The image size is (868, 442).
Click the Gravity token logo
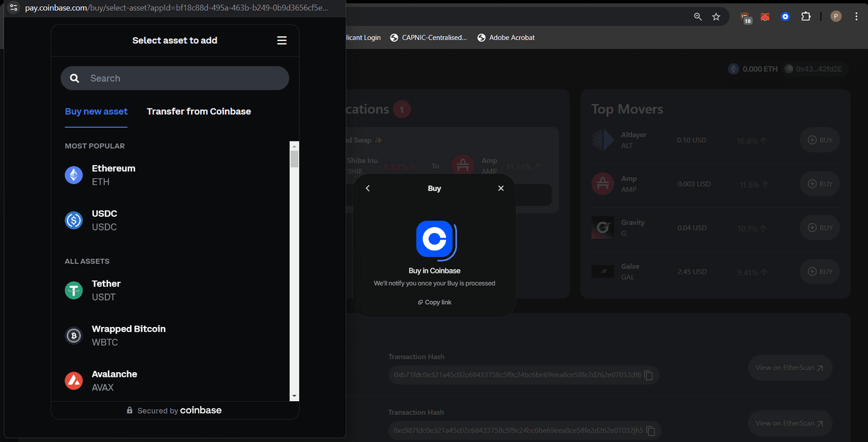(603, 228)
